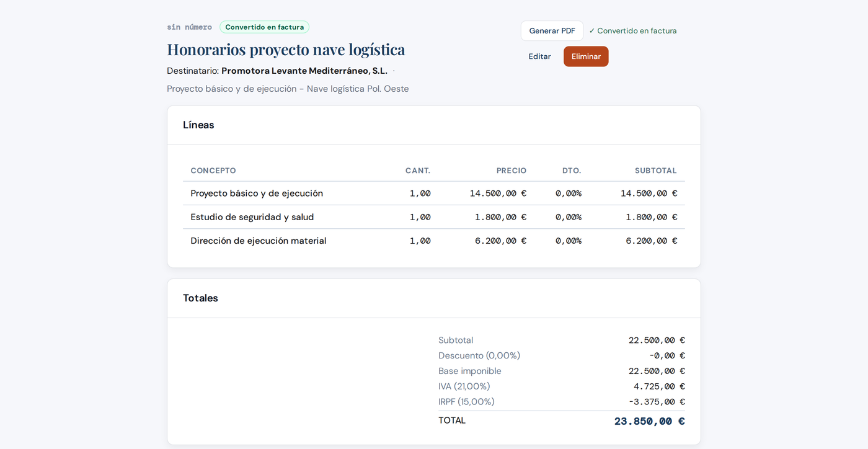Click the IRPF amount -3.375,00 €
This screenshot has height=449, width=868.
pyautogui.click(x=657, y=402)
